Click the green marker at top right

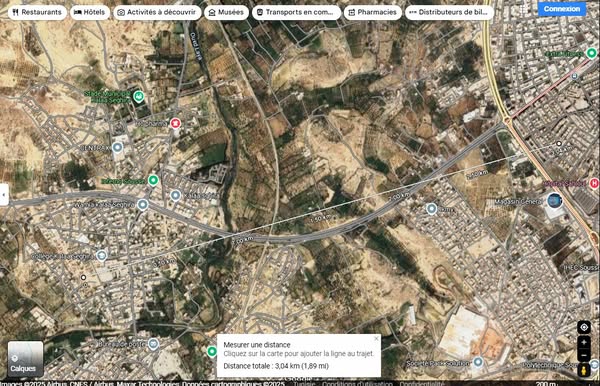click(x=592, y=53)
